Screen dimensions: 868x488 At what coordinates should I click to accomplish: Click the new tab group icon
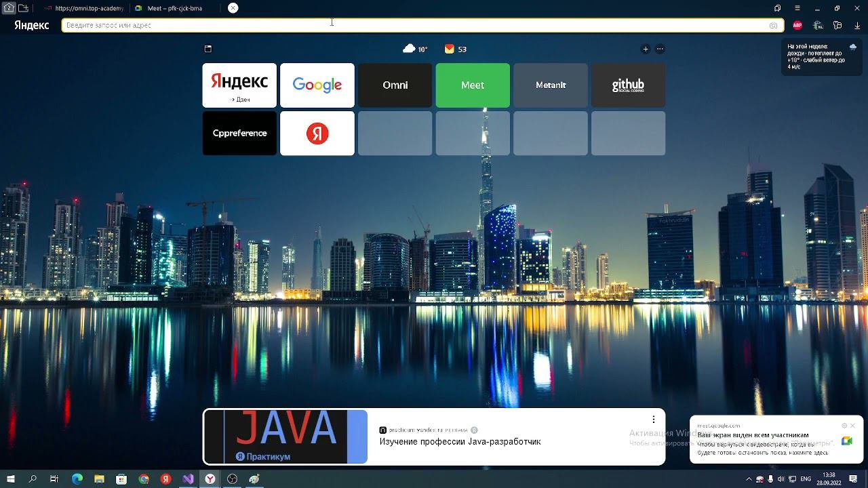coord(23,8)
